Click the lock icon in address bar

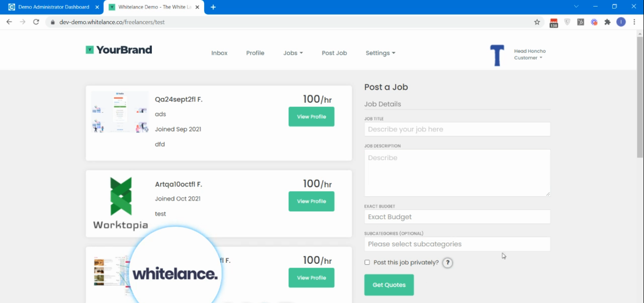pyautogui.click(x=52, y=22)
